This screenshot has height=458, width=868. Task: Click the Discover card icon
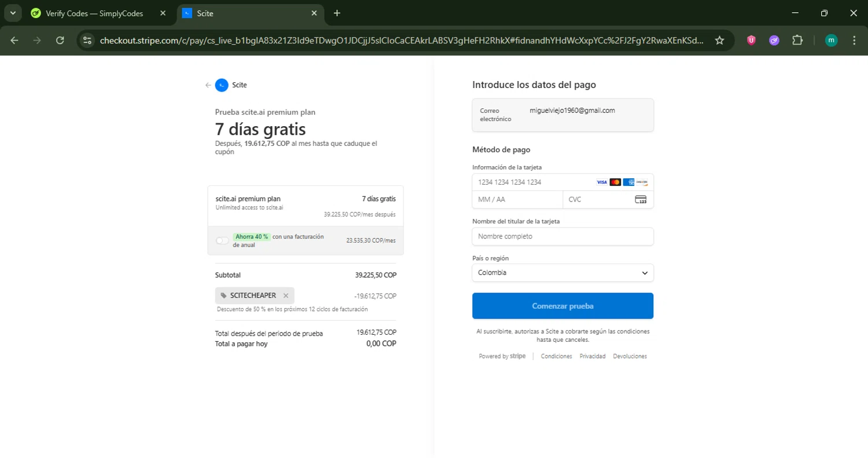[x=642, y=182]
